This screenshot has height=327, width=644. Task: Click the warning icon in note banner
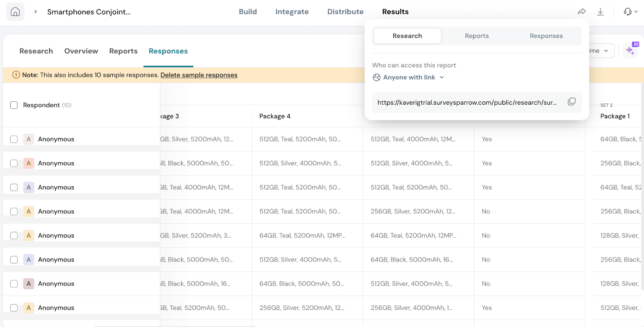[16, 75]
